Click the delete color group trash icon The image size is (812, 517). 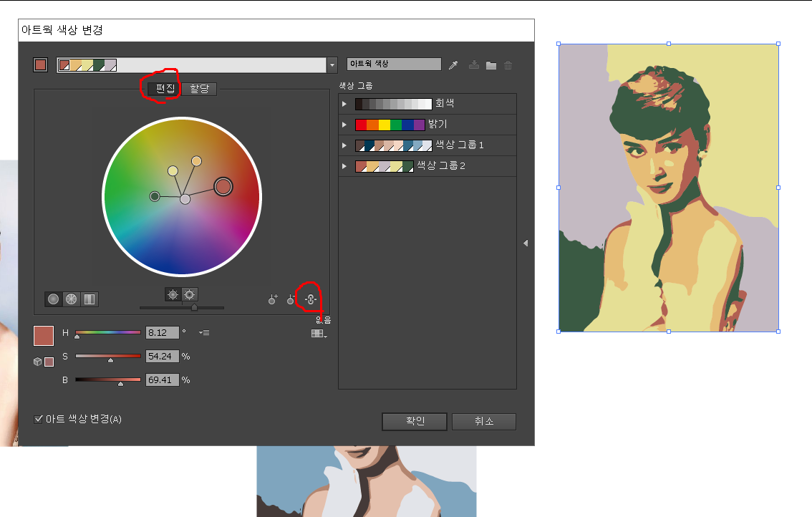[508, 65]
